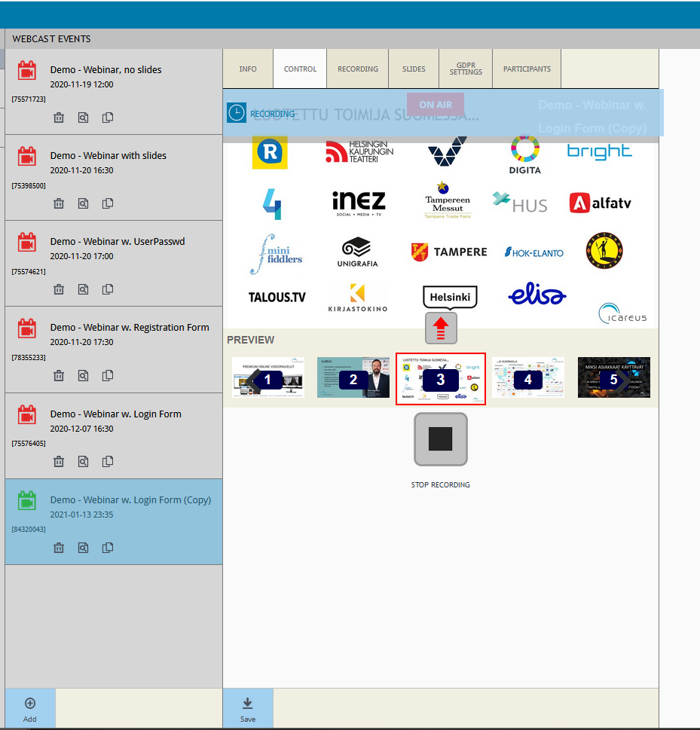Viewport: 700px width, 730px height.
Task: Click the STOP RECORDING label
Action: pos(441,484)
